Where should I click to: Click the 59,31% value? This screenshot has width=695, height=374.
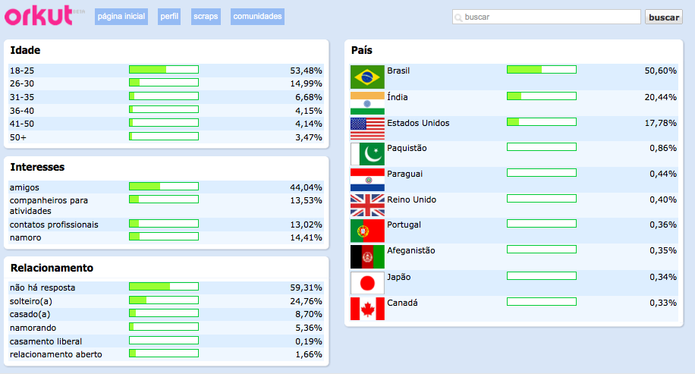(x=306, y=288)
